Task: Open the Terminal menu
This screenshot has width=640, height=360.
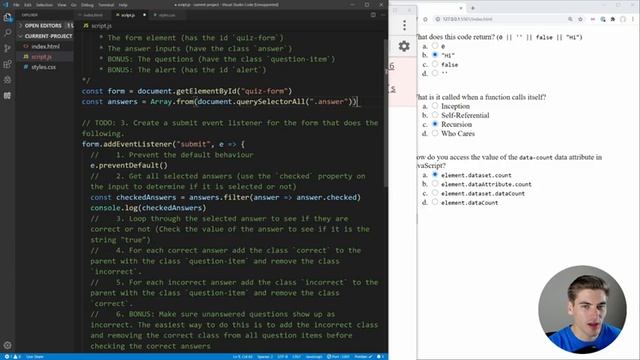Action: (x=106, y=5)
